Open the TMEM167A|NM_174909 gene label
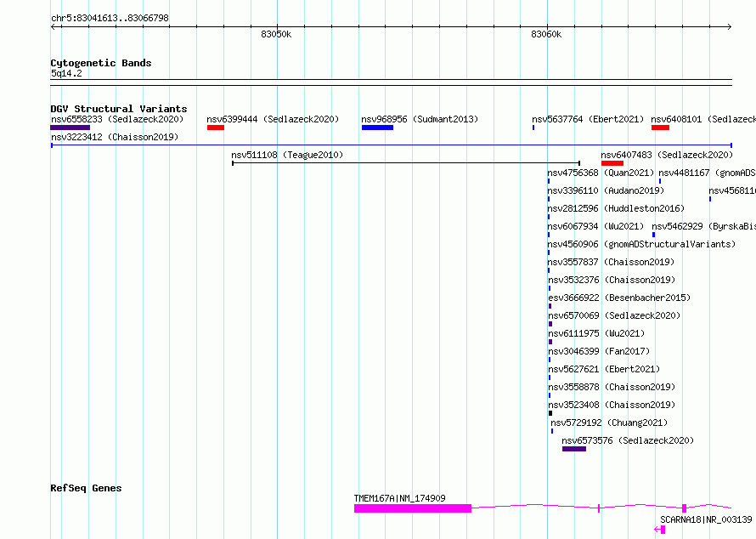The width and height of the screenshot is (756, 539). (400, 498)
